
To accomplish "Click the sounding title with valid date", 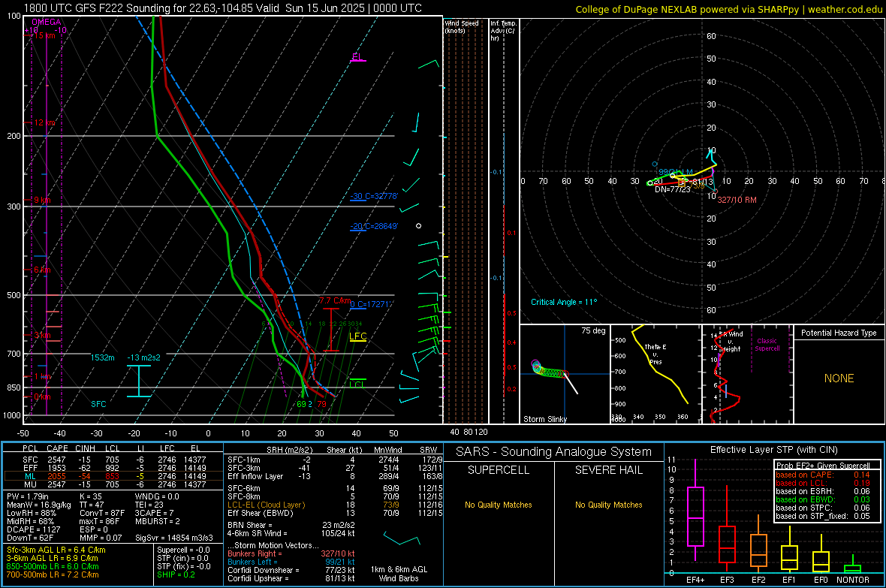I will tap(223, 8).
